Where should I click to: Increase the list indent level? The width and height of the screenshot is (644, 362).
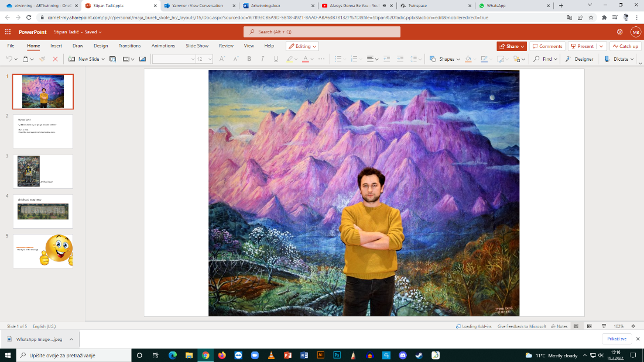[400, 59]
